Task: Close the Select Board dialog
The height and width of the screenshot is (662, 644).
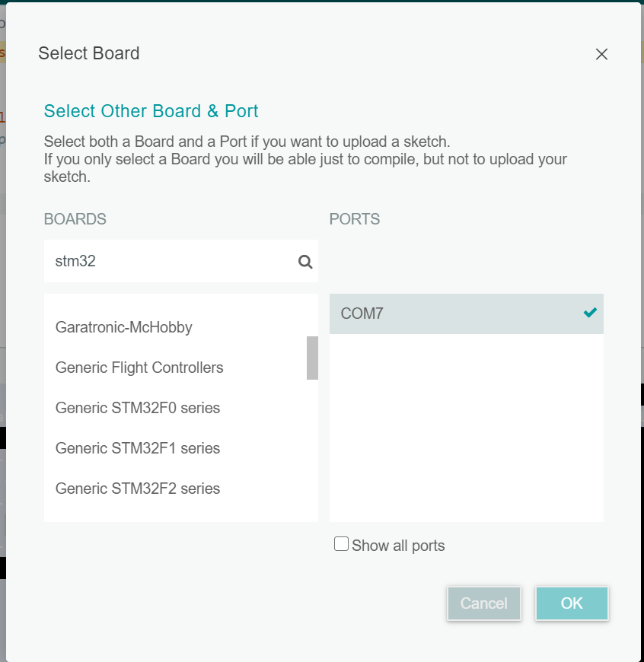Action: tap(601, 54)
